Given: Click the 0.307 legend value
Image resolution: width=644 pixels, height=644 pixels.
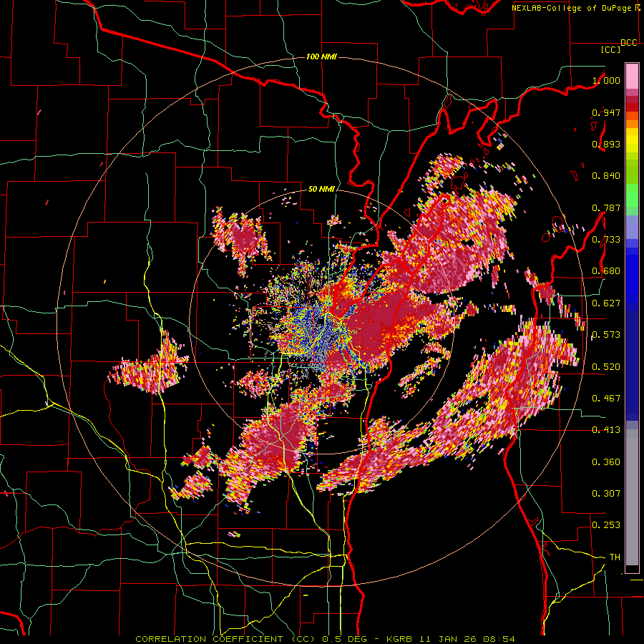Looking at the screenshot, I should coord(606,493).
